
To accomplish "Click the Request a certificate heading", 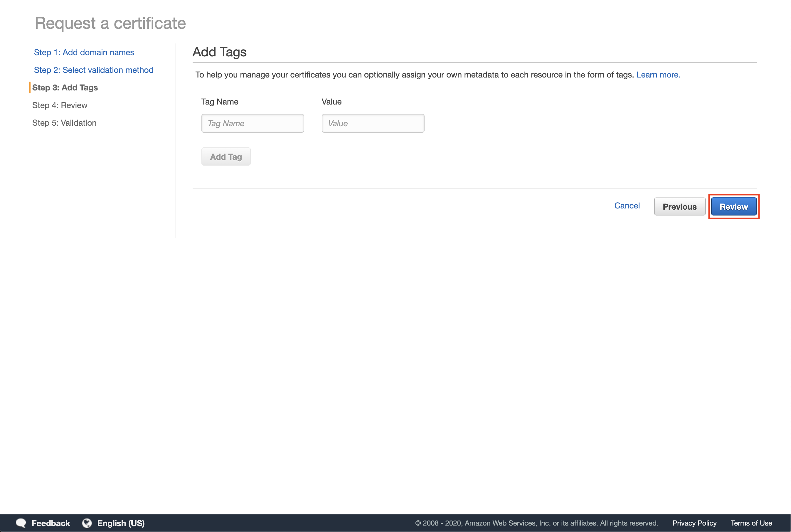I will [x=110, y=23].
